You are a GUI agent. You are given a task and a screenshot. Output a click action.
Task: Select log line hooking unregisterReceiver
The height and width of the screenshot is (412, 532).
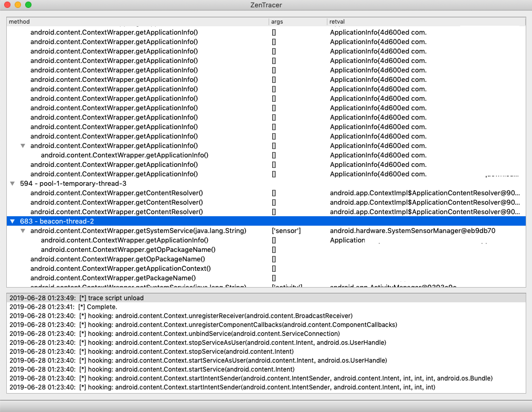(x=266, y=315)
